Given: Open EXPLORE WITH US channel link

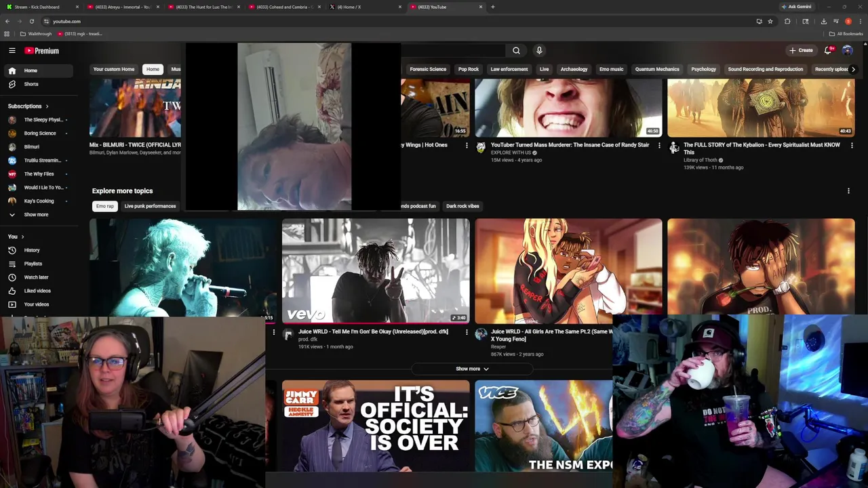Looking at the screenshot, I should coord(511,152).
